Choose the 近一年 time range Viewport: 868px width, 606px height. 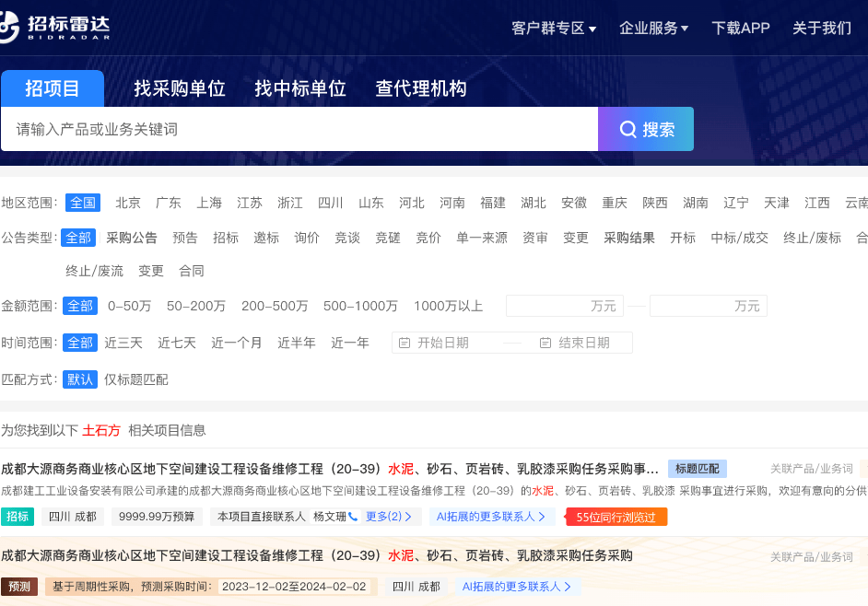pyautogui.click(x=350, y=344)
